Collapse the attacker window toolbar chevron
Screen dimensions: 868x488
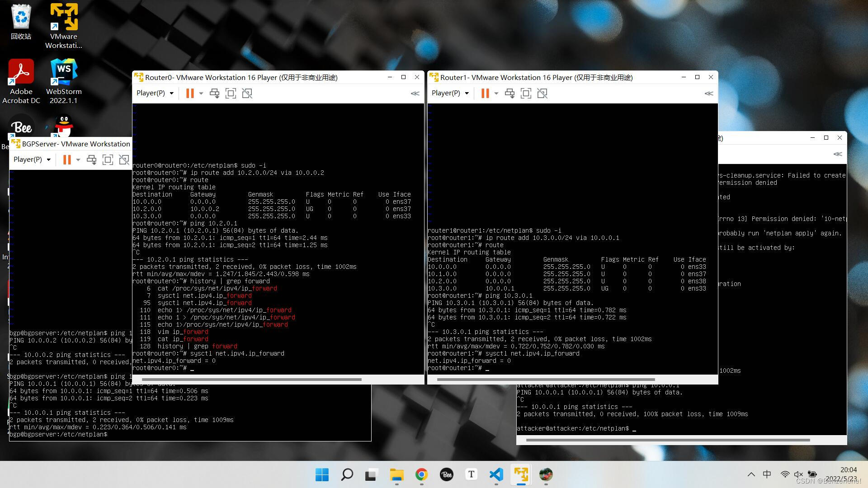(838, 154)
